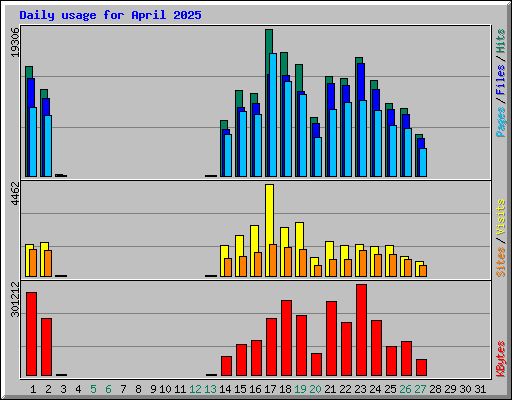Click day 25 on the x-axis
The height and width of the screenshot is (400, 512).
coord(390,389)
